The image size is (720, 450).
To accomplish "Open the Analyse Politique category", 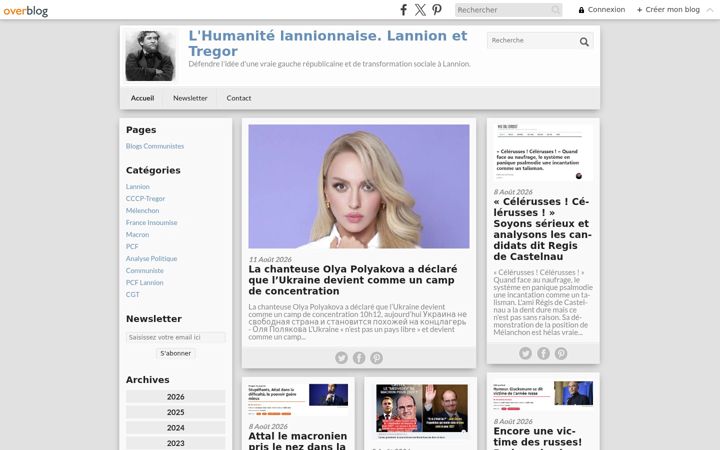I will point(152,259).
